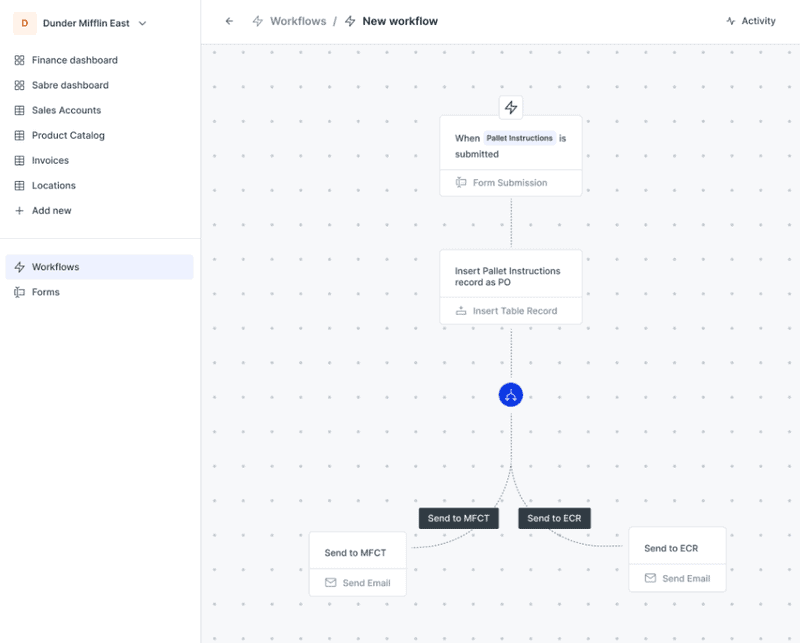The image size is (800, 643).
Task: Click the Finance dashboard grid icon
Action: click(x=19, y=60)
